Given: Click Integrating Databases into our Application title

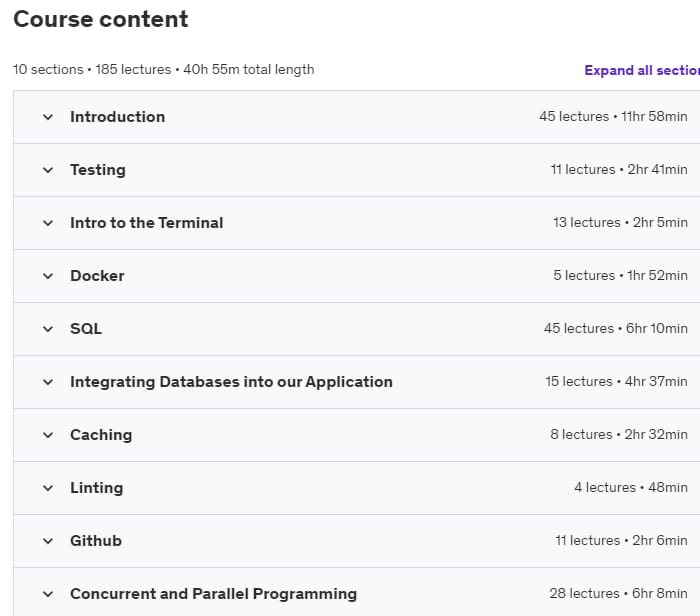Looking at the screenshot, I should [231, 382].
